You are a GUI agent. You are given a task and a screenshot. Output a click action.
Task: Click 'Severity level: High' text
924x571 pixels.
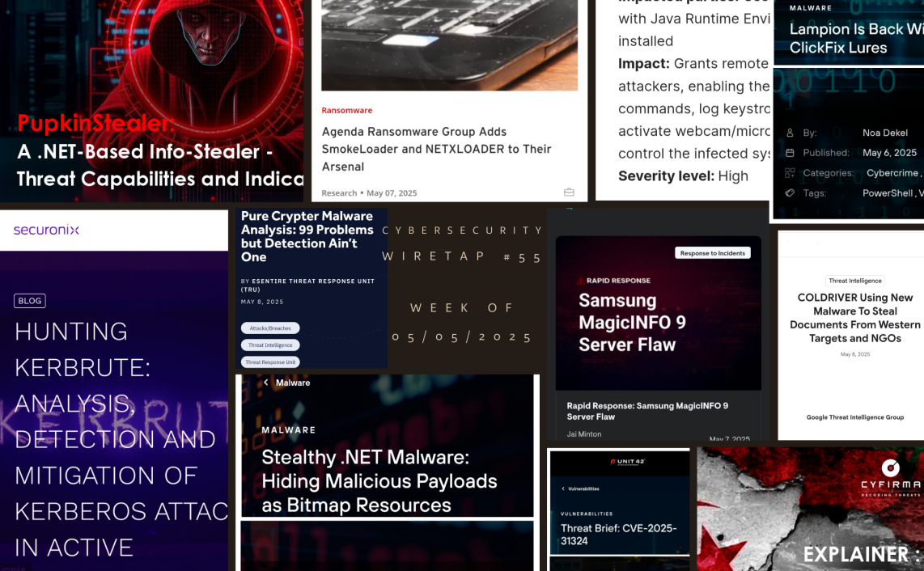coord(683,176)
